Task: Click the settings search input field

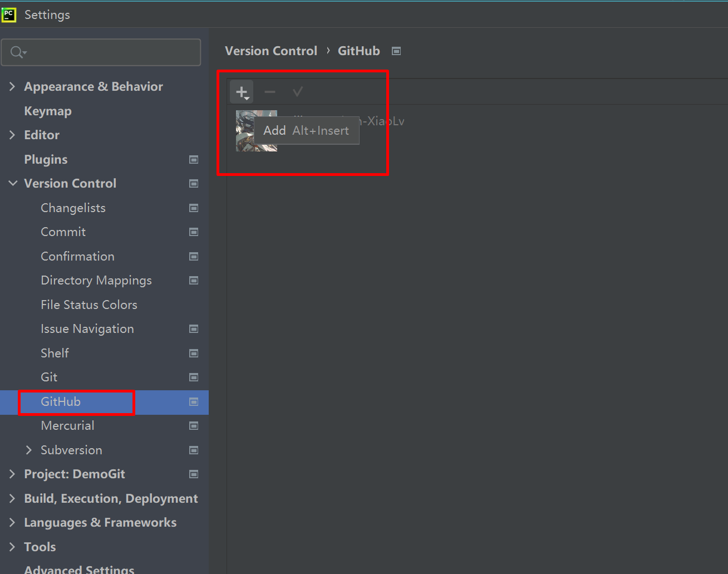Action: [101, 52]
